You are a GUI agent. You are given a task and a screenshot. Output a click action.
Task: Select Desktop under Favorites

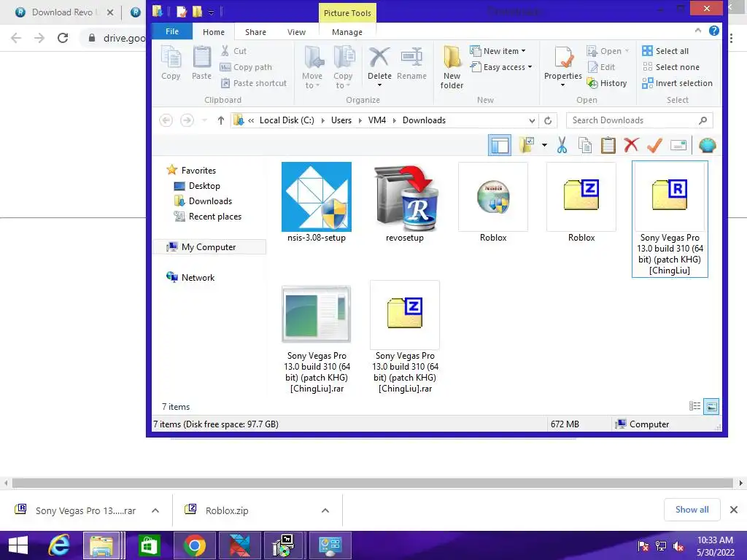click(197, 186)
